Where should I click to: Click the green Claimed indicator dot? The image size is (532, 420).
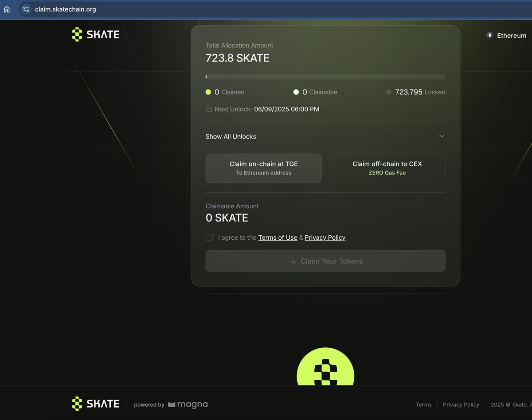click(208, 92)
